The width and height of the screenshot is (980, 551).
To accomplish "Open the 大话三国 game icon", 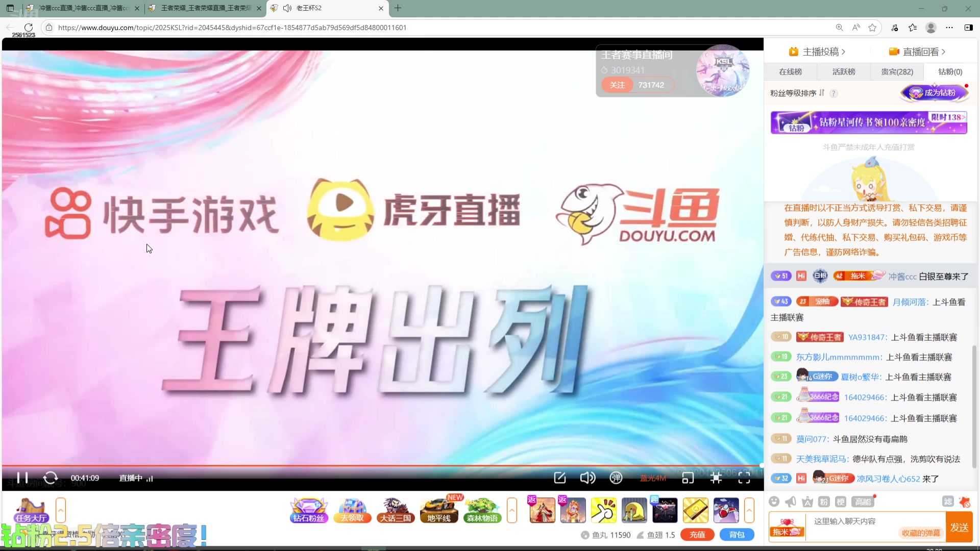I will coord(395,510).
